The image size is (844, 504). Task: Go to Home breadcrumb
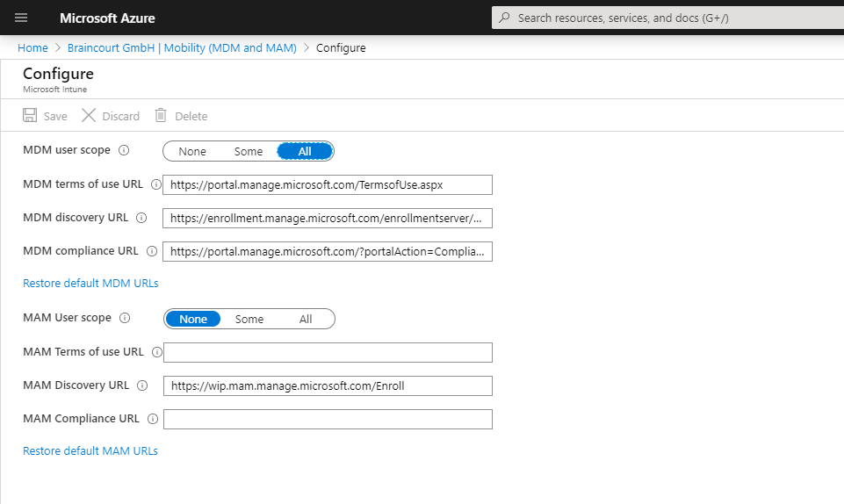pyautogui.click(x=32, y=48)
